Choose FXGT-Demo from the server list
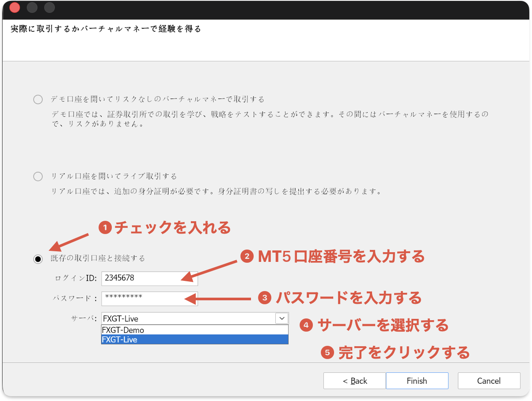The width and height of the screenshot is (532, 401). click(x=195, y=330)
